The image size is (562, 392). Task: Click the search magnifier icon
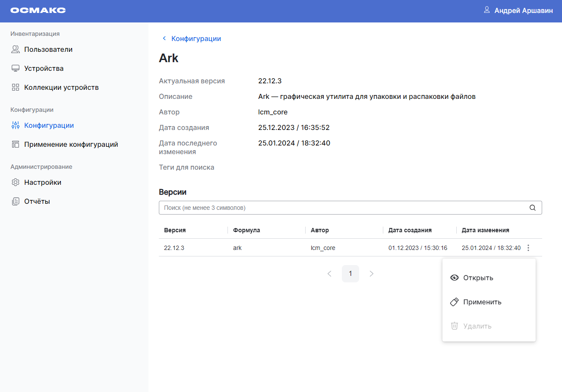tap(533, 208)
